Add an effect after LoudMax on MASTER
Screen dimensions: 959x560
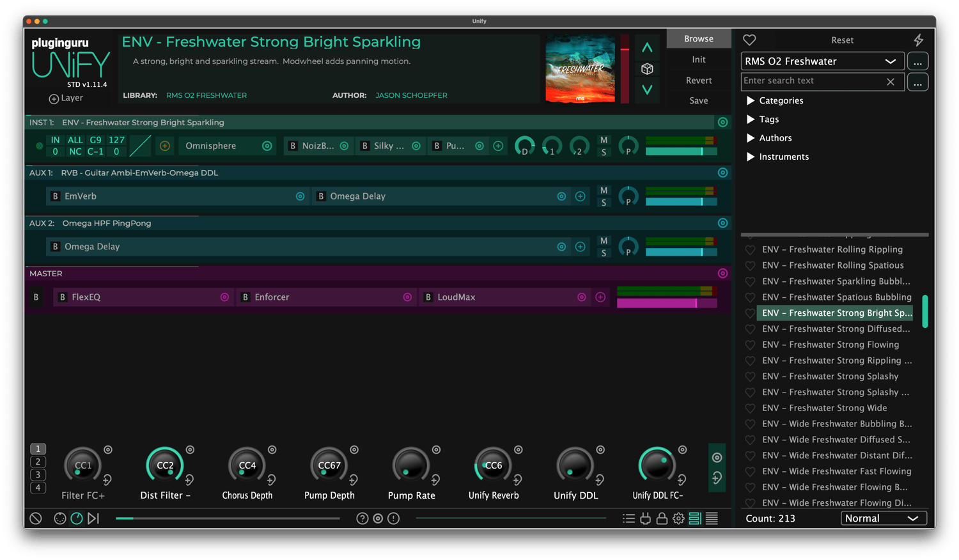[x=600, y=297]
